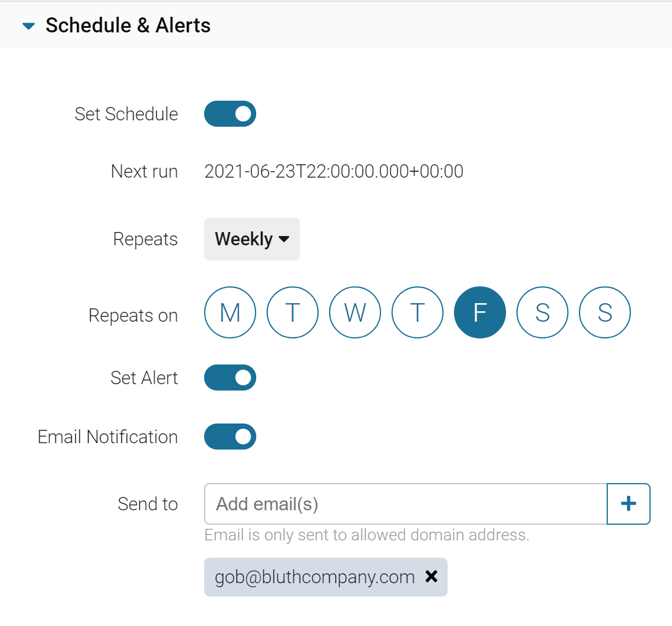The image size is (672, 626).
Task: Select Wednesday day circle
Action: (355, 312)
